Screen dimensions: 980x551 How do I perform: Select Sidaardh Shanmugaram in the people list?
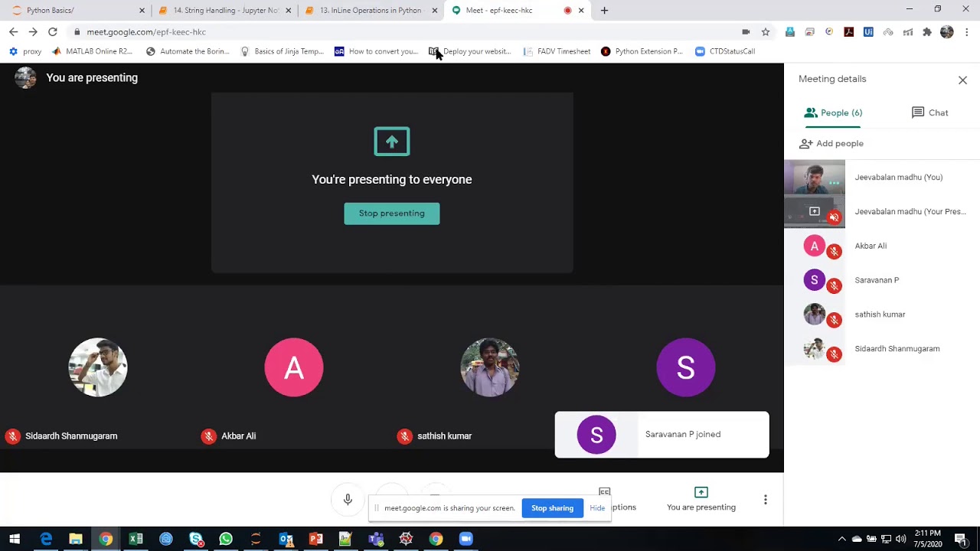[882, 349]
